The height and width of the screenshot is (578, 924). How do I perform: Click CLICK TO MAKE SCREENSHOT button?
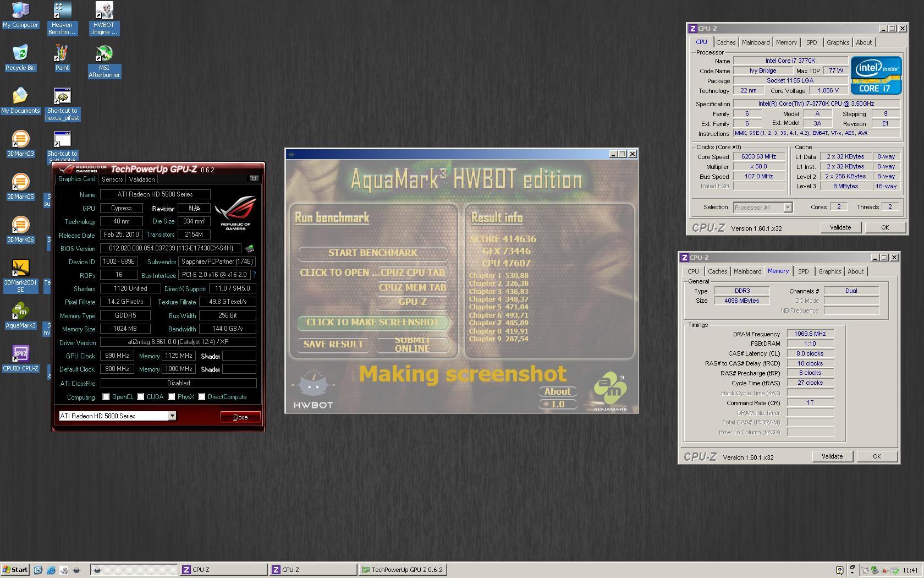(x=372, y=323)
